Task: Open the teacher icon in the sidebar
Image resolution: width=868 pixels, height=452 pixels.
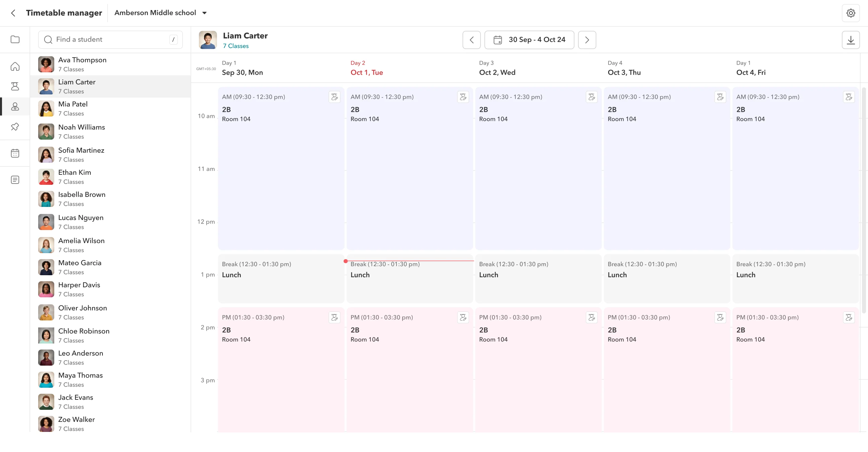Action: 15,87
